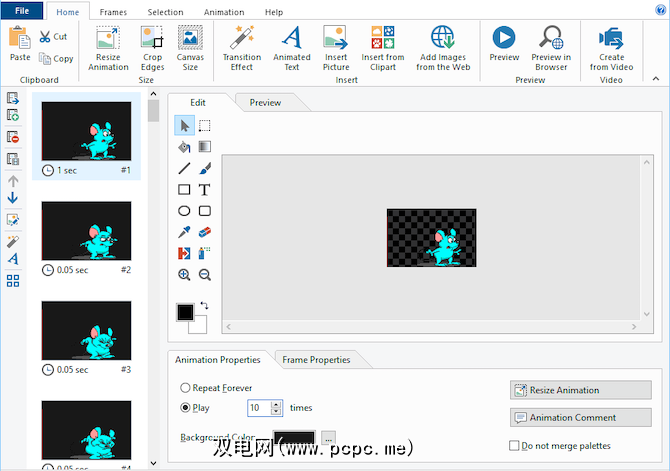The height and width of the screenshot is (471, 670).
Task: Open the Animation ribbon tab
Action: 224,12
